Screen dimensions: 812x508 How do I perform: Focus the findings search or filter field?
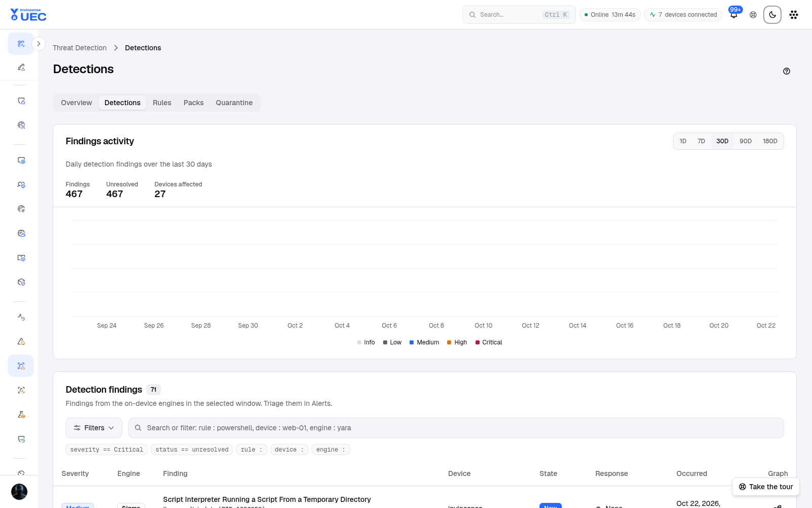pos(456,428)
